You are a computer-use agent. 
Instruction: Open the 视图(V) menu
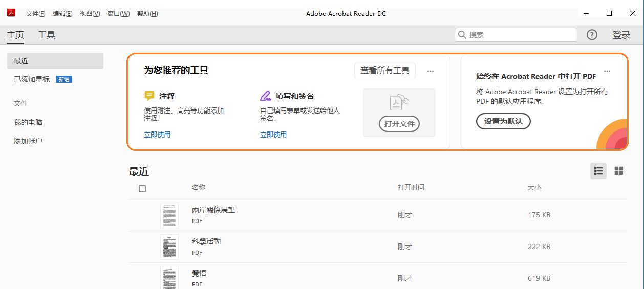(90, 14)
